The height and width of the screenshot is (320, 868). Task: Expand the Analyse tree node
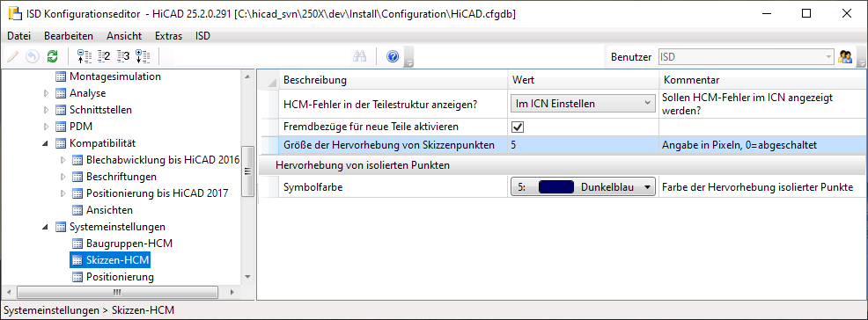[47, 93]
